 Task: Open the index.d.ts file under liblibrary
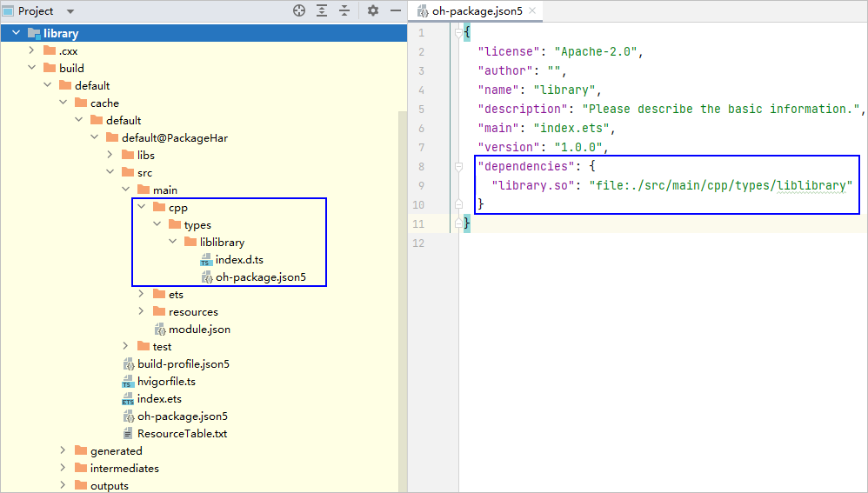pyautogui.click(x=239, y=259)
